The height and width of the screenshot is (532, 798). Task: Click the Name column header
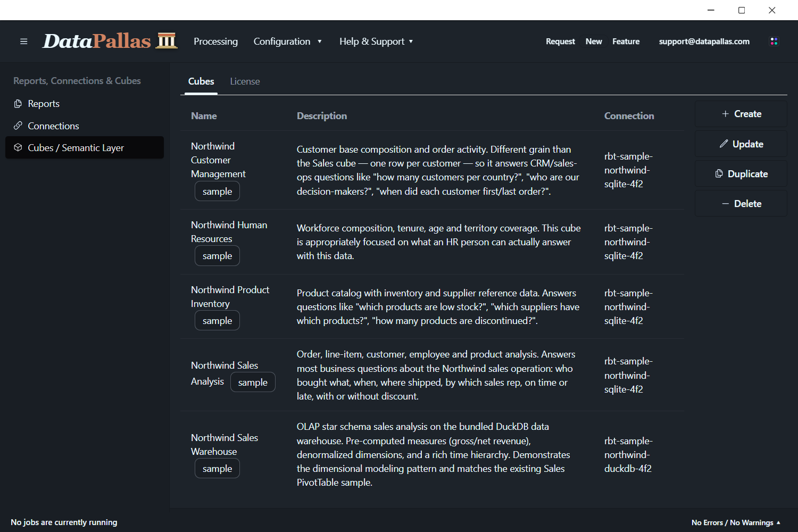204,116
